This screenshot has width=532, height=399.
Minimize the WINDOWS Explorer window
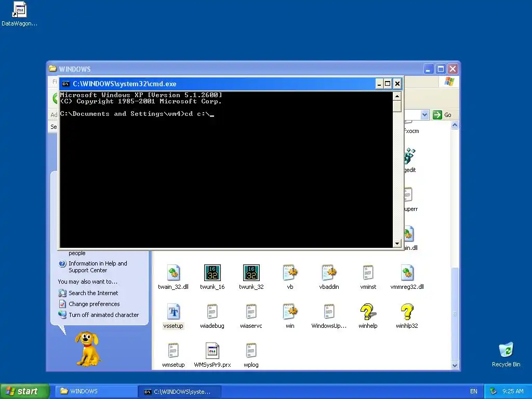pos(429,69)
